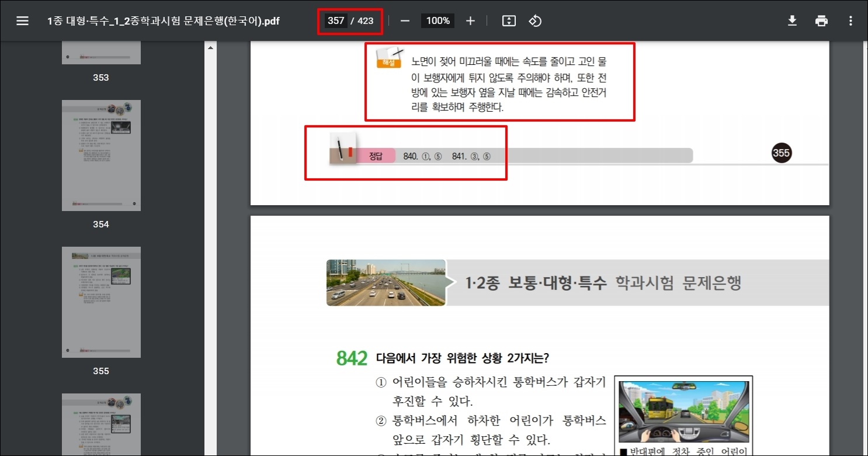The height and width of the screenshot is (456, 868).
Task: Zoom in with the plus button
Action: point(470,21)
